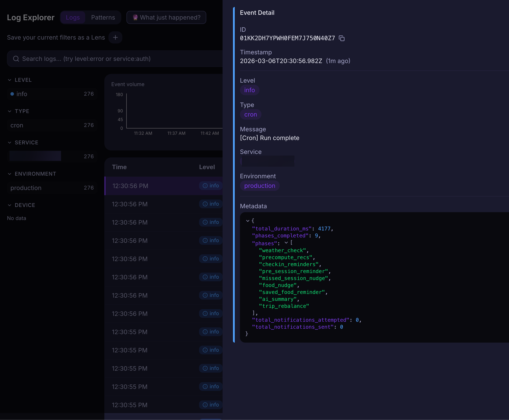Switch to the Patterns tab
The height and width of the screenshot is (420, 509).
(103, 17)
